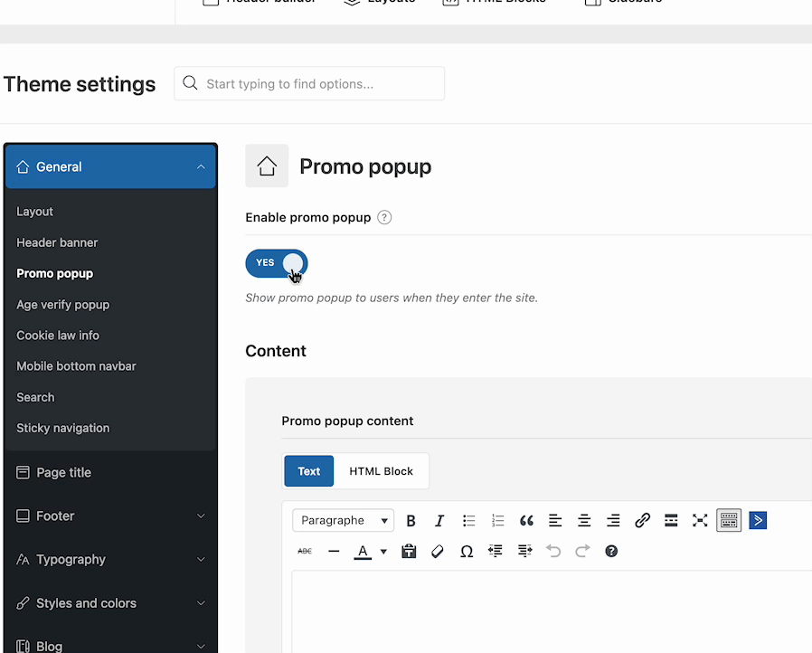Image resolution: width=812 pixels, height=653 pixels.
Task: Click help icon beside Enable promo popup
Action: click(x=384, y=217)
